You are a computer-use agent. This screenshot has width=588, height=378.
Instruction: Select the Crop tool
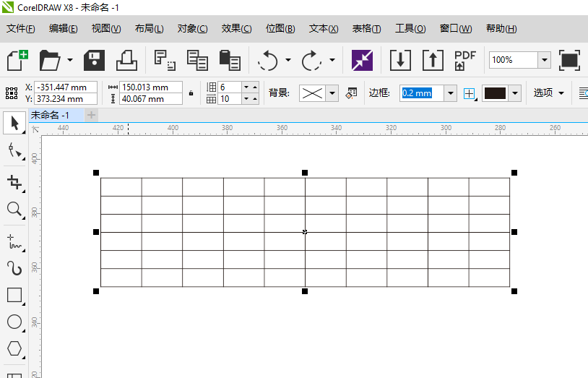click(x=14, y=183)
